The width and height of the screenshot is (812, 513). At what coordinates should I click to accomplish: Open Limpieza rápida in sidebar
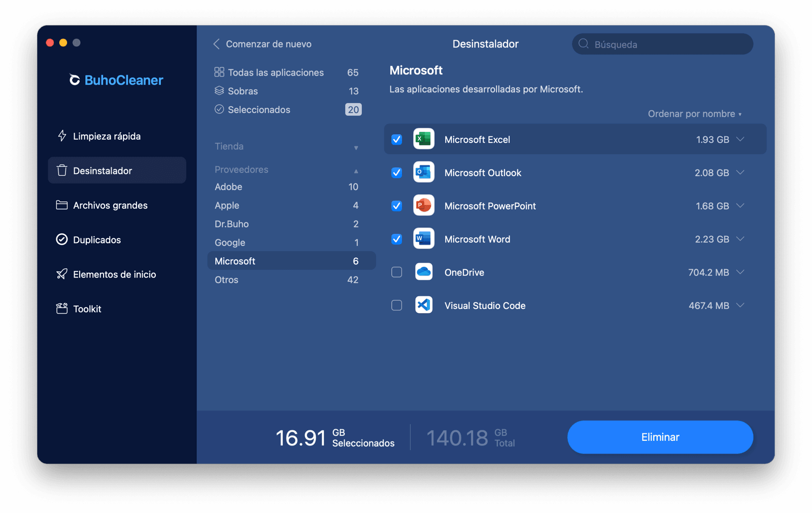click(117, 135)
